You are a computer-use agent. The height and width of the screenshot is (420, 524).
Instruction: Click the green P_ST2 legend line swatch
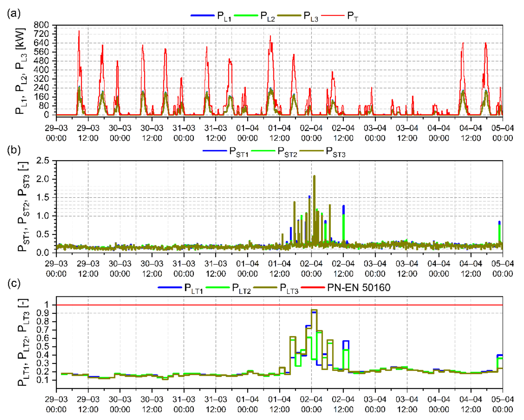click(x=263, y=151)
